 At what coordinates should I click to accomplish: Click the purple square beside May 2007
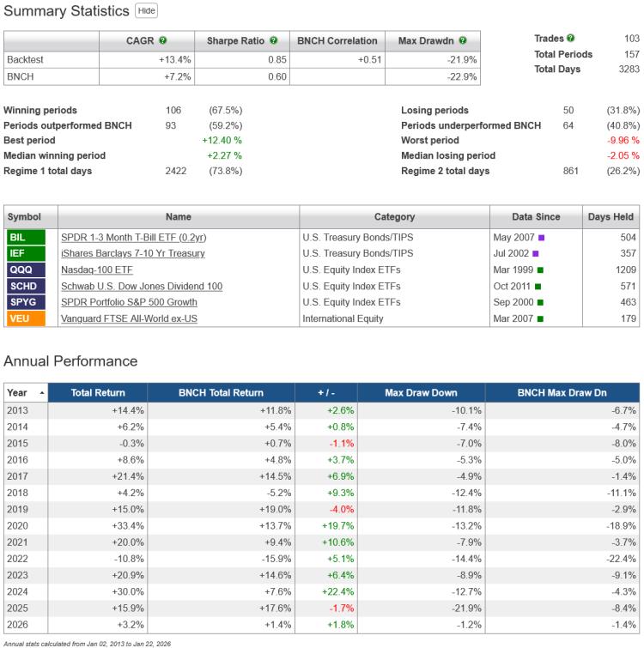click(x=542, y=238)
